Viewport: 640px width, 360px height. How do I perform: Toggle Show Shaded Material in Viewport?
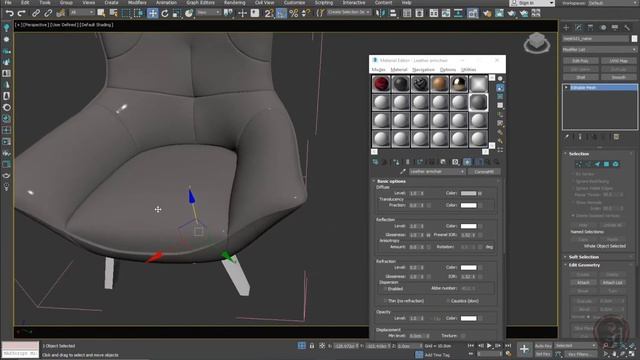467,162
